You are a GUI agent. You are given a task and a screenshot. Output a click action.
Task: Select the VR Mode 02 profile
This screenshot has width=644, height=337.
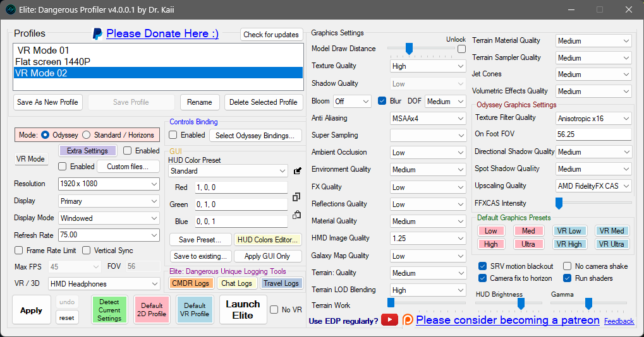click(158, 73)
